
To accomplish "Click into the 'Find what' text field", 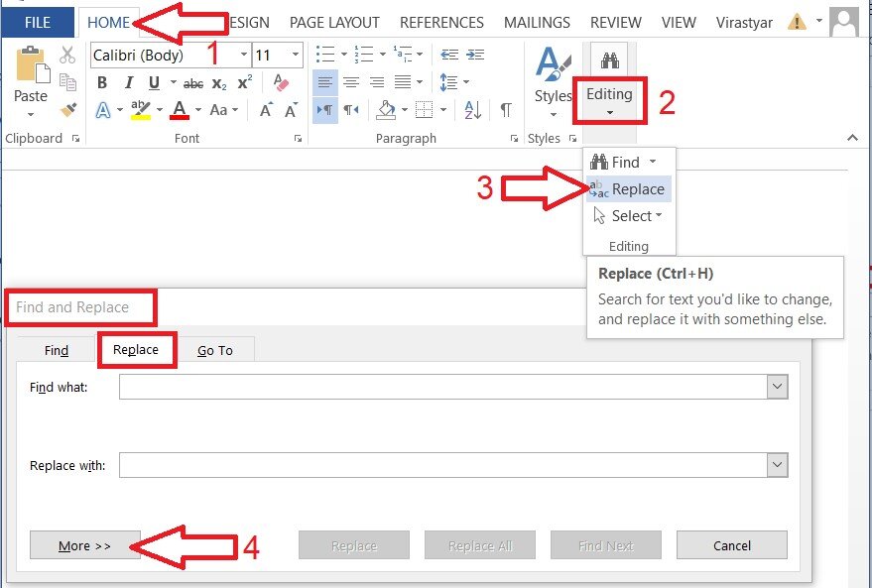I will 442,387.
